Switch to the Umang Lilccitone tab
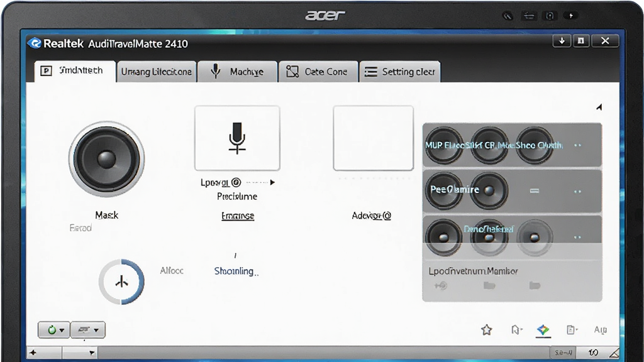The height and width of the screenshot is (362, 644). tap(156, 72)
